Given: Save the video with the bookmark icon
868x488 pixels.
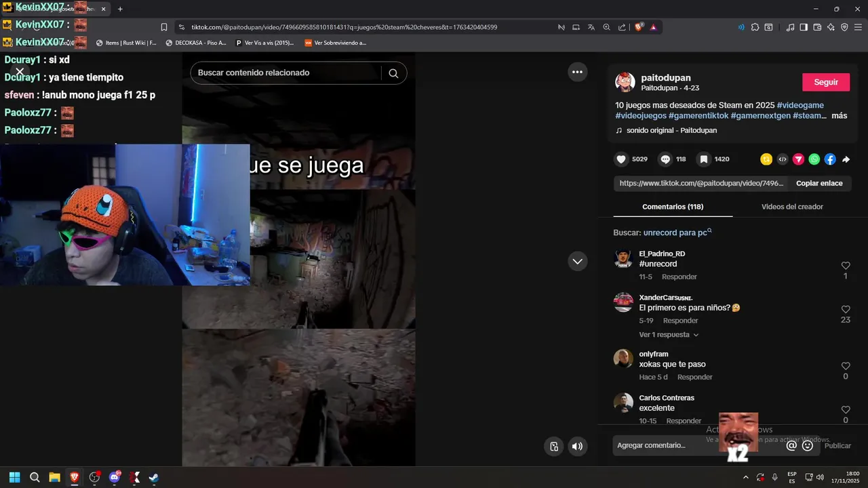Looking at the screenshot, I should [704, 159].
